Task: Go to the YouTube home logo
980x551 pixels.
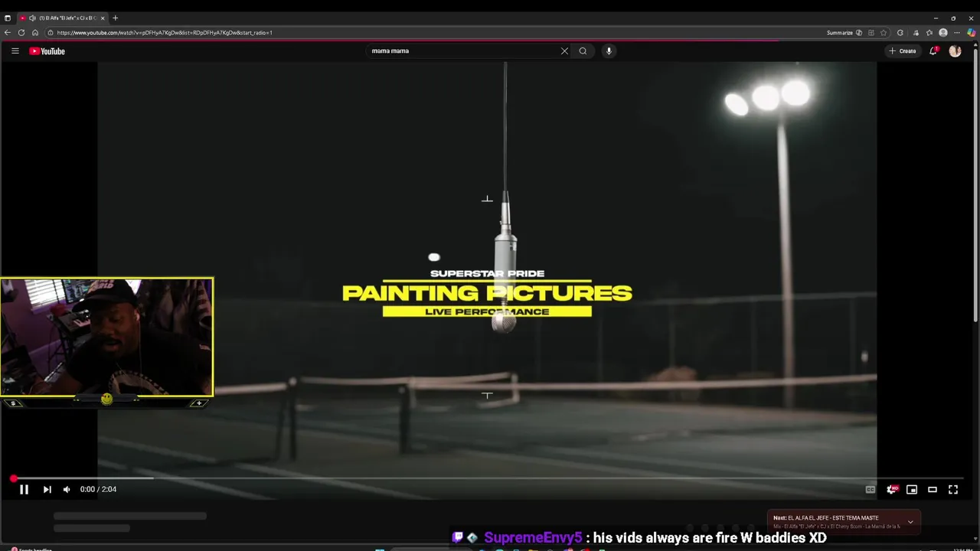Action: [x=47, y=51]
